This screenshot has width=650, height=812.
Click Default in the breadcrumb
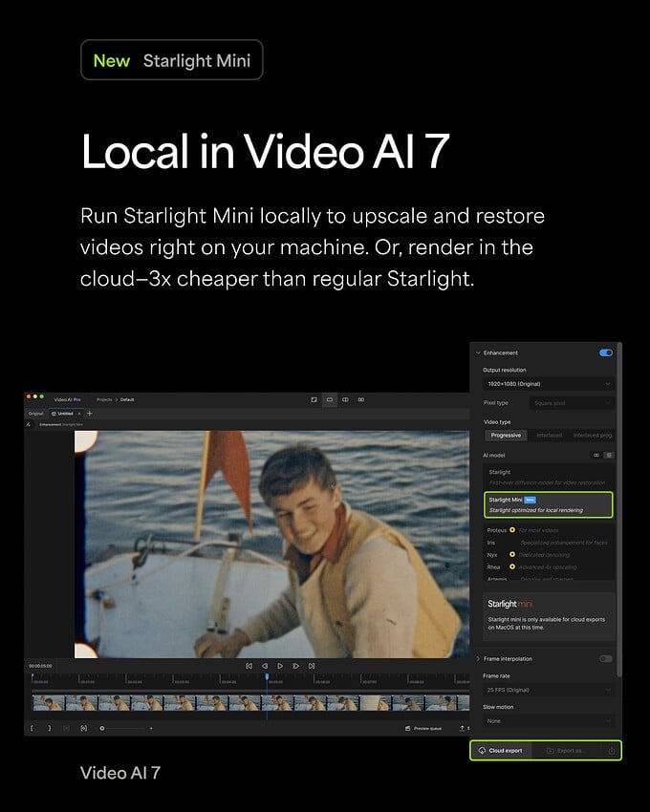[127, 399]
